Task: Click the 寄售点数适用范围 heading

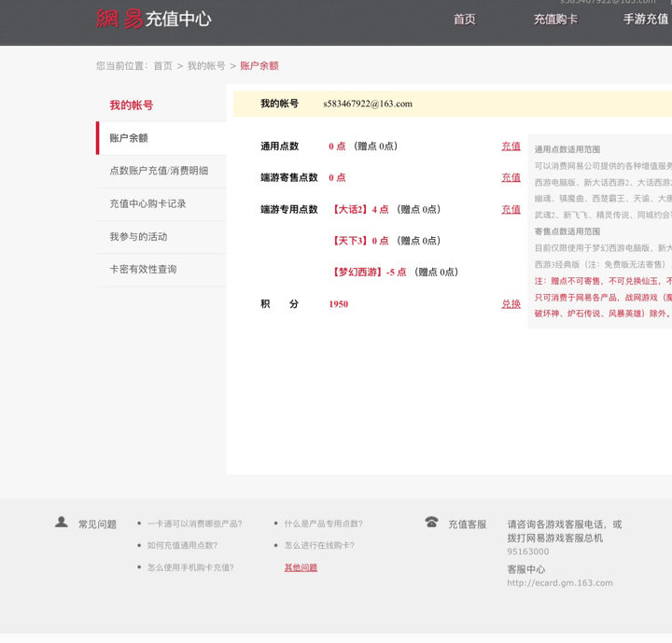Action: 567,231
